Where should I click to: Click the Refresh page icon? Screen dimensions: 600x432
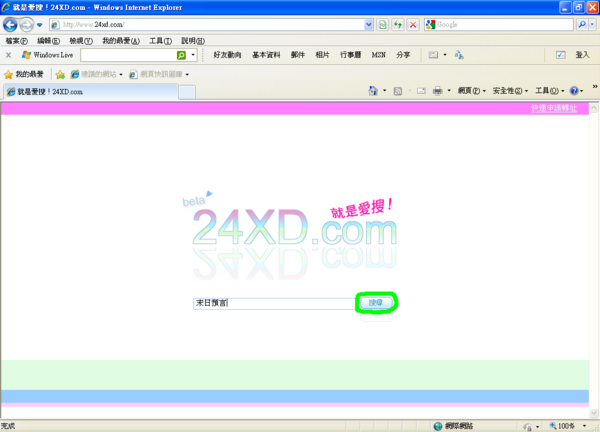click(x=398, y=24)
